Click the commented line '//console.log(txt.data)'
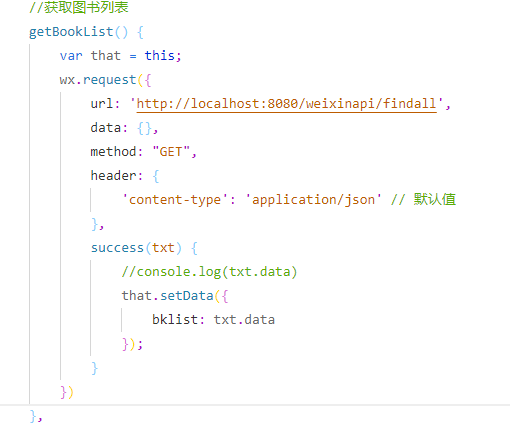The image size is (510, 426). point(209,272)
